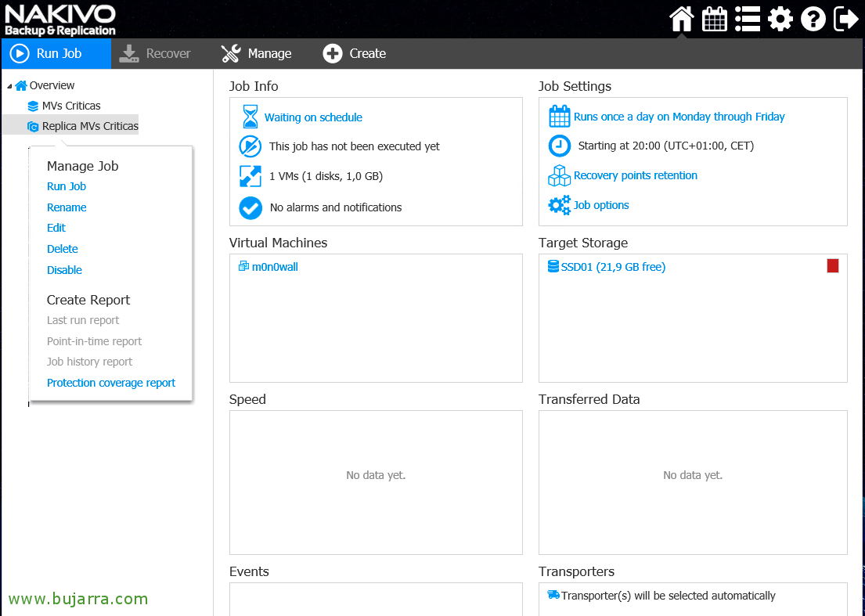Click the transporter truck icon
Viewport: 865px width, 616px height.
point(553,595)
